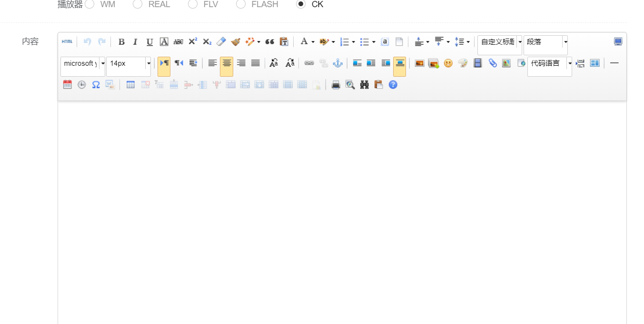Toggle HTML source view
The height and width of the screenshot is (324, 644).
pyautogui.click(x=67, y=41)
